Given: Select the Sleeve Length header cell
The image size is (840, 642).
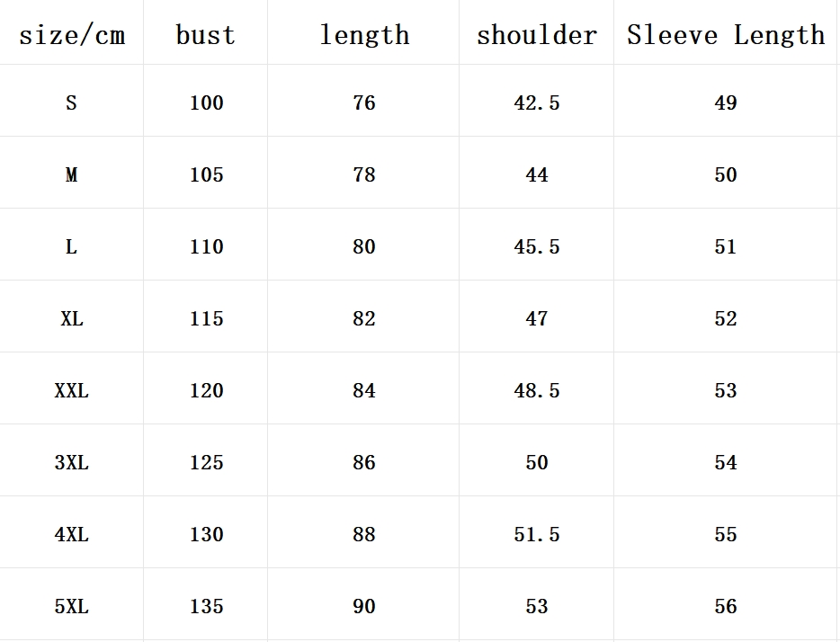Looking at the screenshot, I should click(x=726, y=35).
